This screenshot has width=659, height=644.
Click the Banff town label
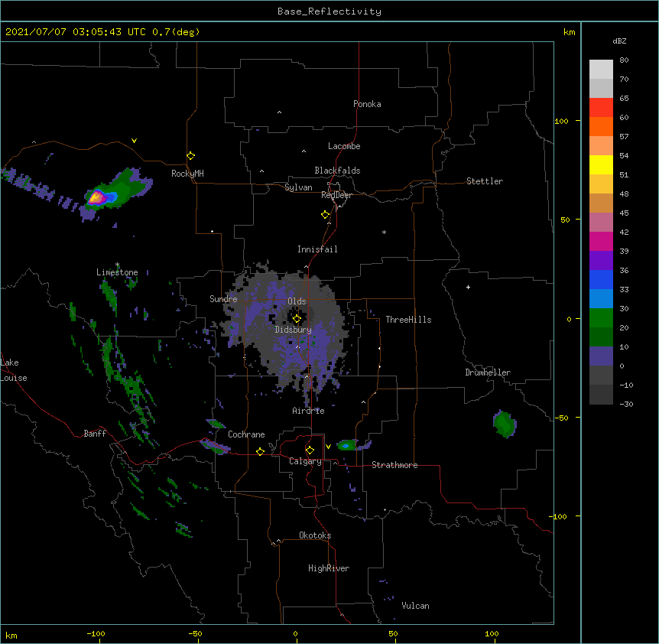point(95,434)
